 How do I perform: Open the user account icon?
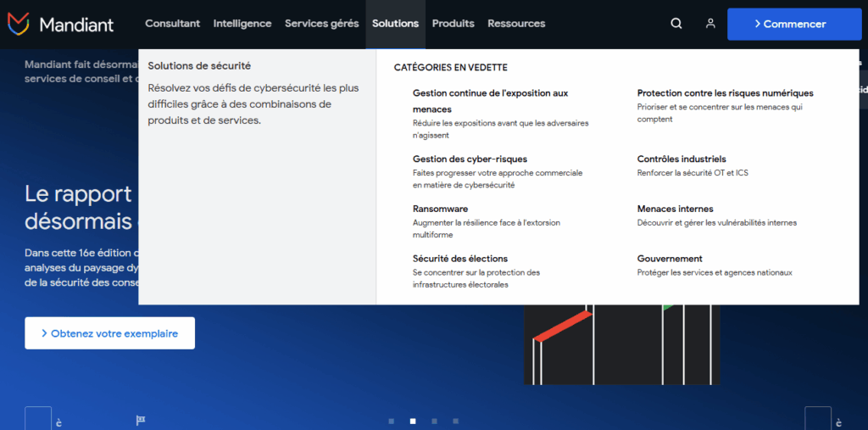coord(710,24)
